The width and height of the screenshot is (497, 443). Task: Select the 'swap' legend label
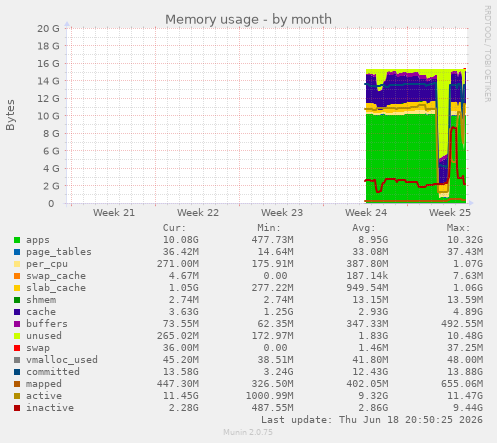point(38,348)
